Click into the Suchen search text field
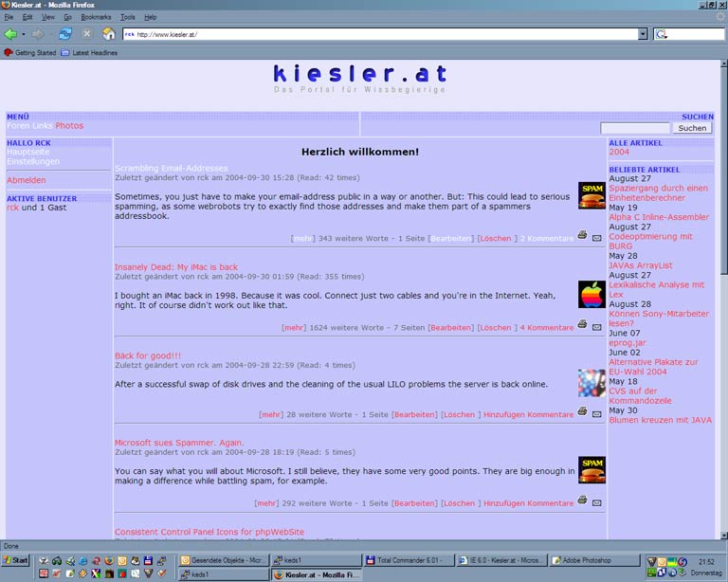 pos(634,128)
